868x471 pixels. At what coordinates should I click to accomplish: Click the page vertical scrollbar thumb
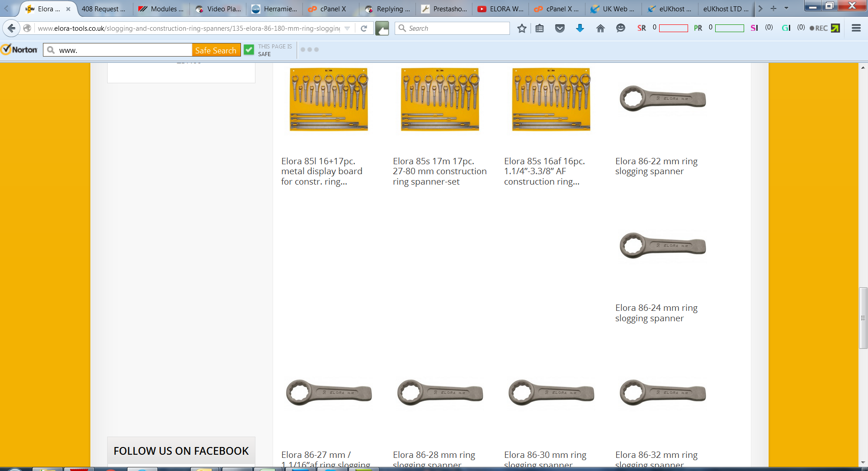coord(863,318)
